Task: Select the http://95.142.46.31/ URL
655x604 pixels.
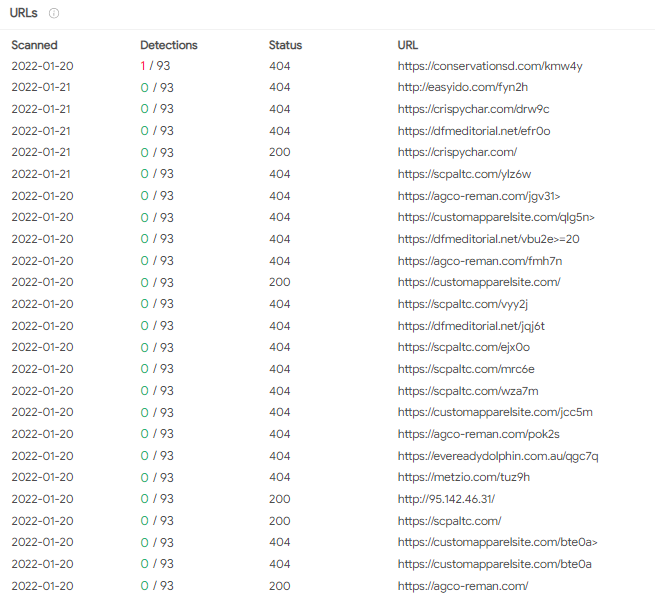Action: click(x=446, y=499)
